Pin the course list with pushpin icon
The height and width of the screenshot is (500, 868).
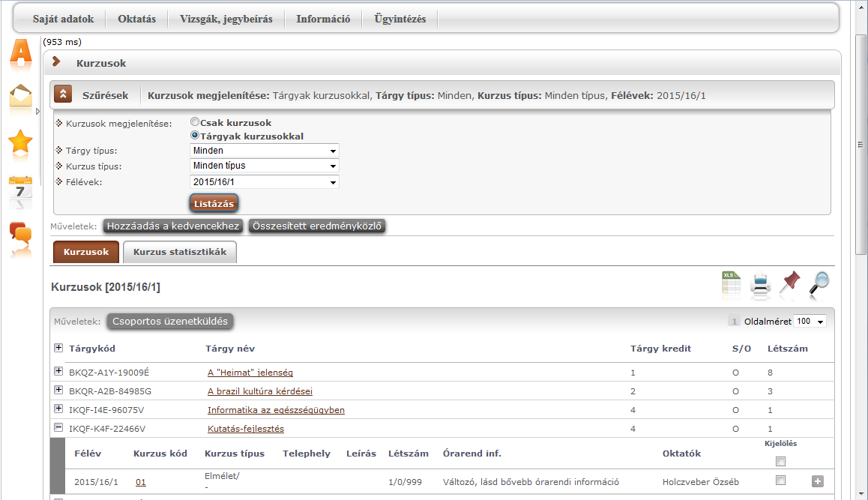(790, 282)
